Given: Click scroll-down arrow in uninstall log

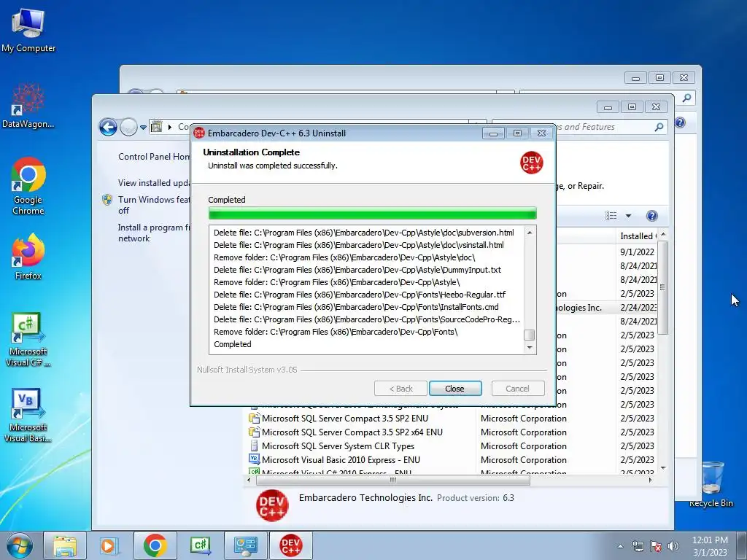Looking at the screenshot, I should point(530,348).
